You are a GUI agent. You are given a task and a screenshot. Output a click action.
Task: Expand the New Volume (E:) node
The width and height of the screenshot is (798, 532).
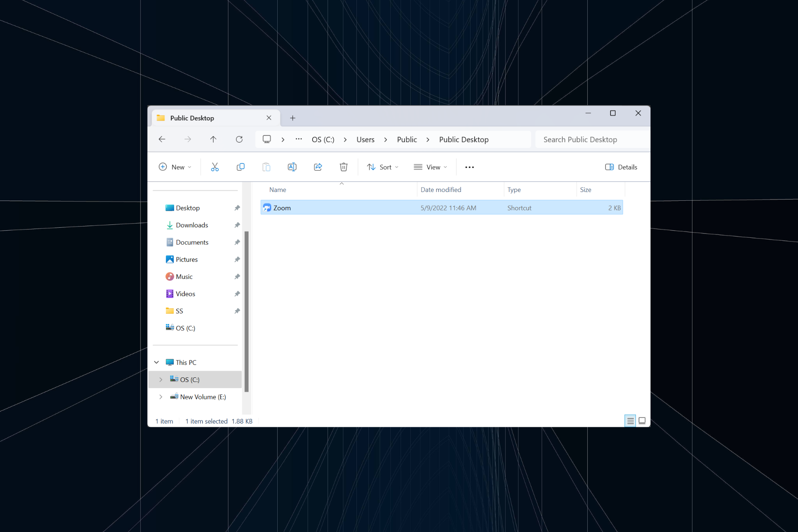coord(161,397)
